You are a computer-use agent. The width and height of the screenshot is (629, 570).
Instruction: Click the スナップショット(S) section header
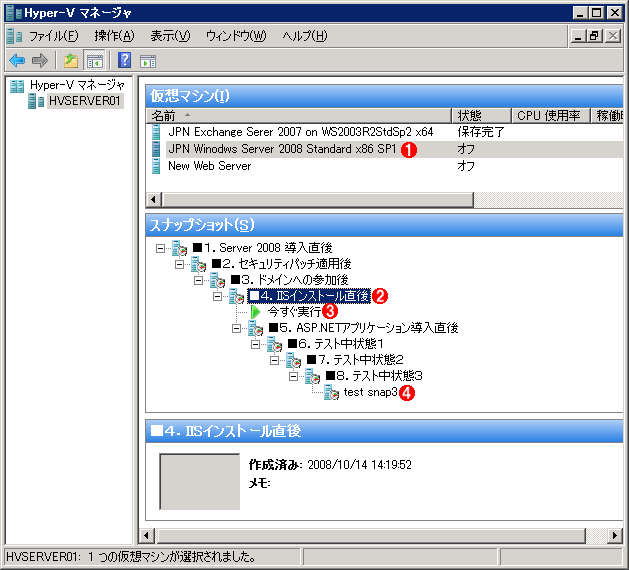[x=384, y=225]
